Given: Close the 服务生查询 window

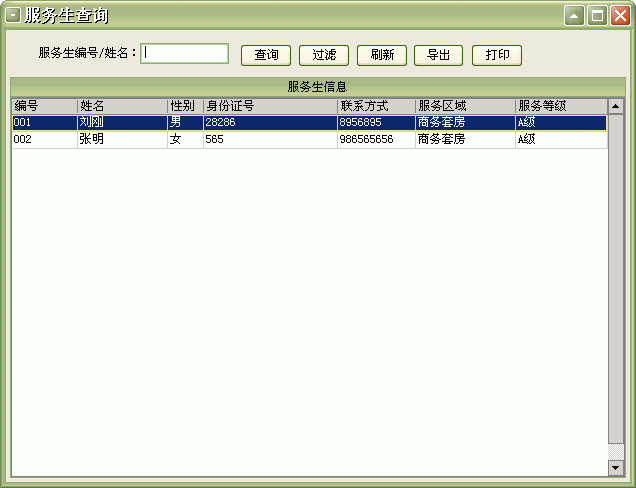Looking at the screenshot, I should (x=618, y=16).
